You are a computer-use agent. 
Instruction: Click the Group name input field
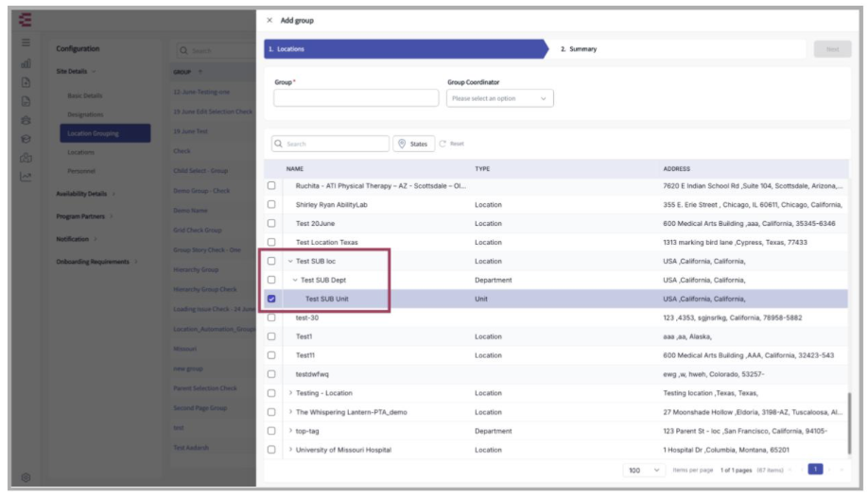click(356, 98)
